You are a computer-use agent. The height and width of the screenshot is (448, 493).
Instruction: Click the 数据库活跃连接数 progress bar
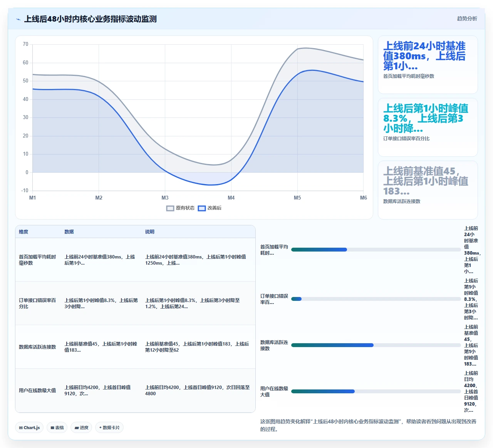(376, 345)
